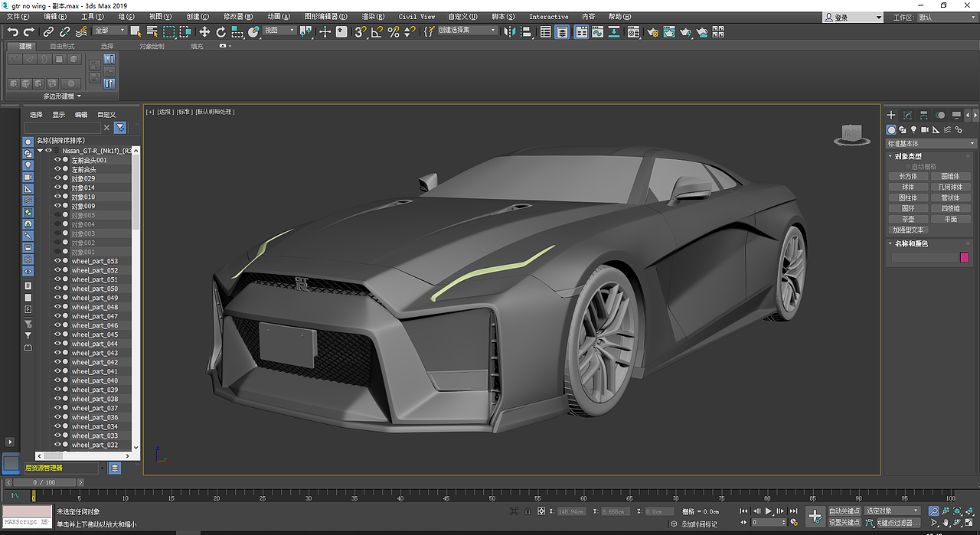Select the Move tool in the main toolbar
980x535 pixels.
coord(204,31)
